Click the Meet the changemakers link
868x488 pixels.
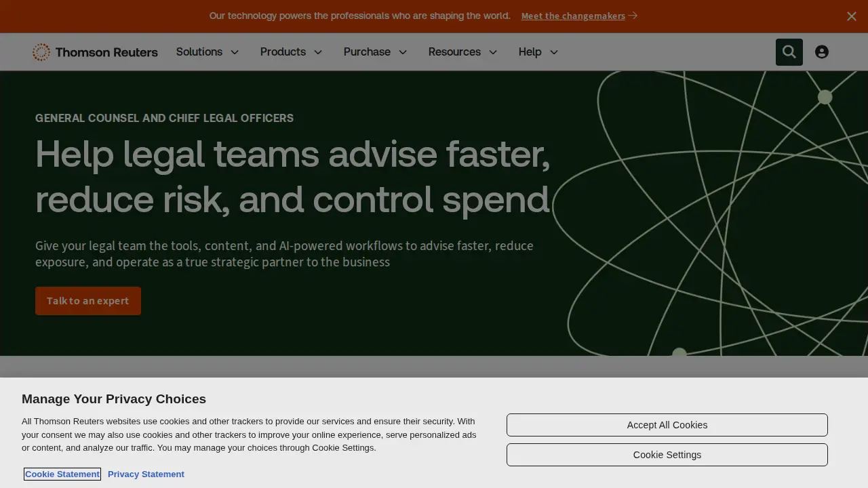coord(573,16)
